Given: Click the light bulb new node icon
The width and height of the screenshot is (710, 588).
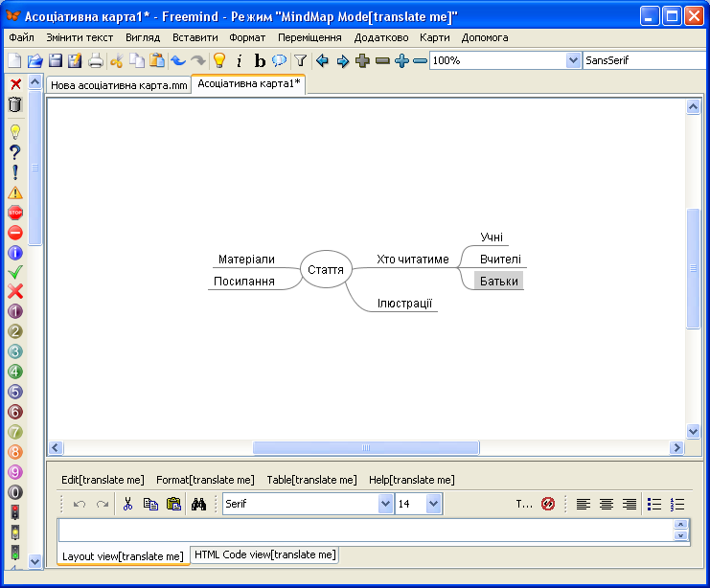Looking at the screenshot, I should (219, 60).
